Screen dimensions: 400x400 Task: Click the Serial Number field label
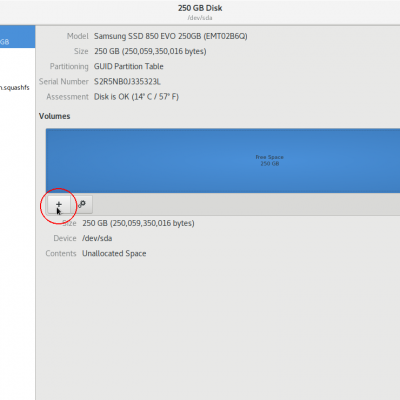pyautogui.click(x=64, y=82)
